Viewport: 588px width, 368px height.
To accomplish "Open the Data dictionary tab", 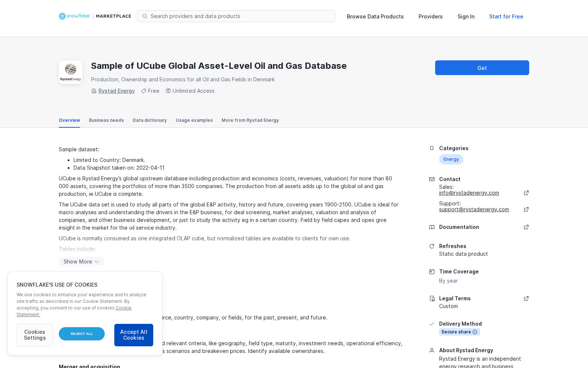I will (150, 120).
